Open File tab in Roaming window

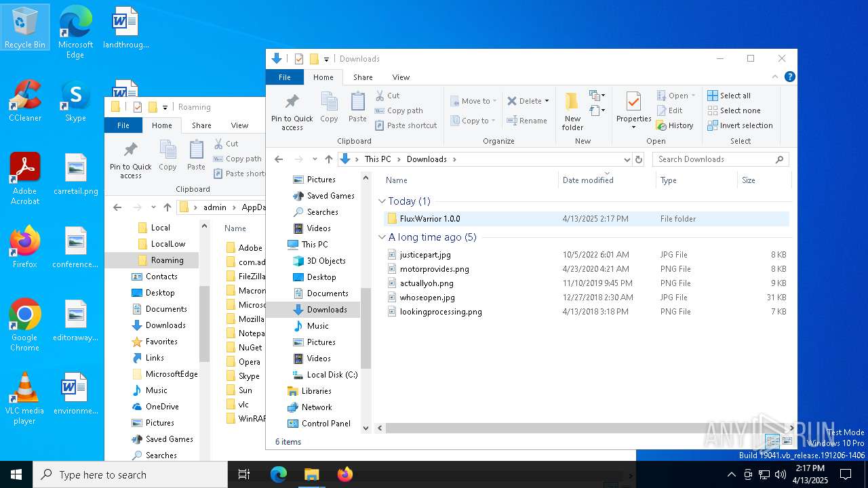[123, 125]
